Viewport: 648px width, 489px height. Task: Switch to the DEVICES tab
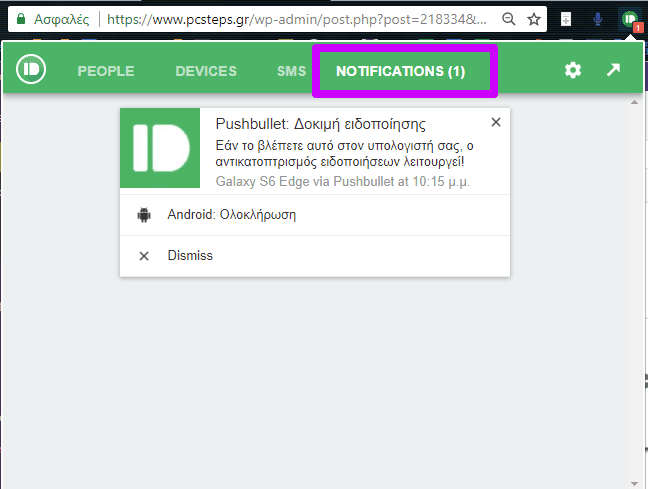coord(206,71)
